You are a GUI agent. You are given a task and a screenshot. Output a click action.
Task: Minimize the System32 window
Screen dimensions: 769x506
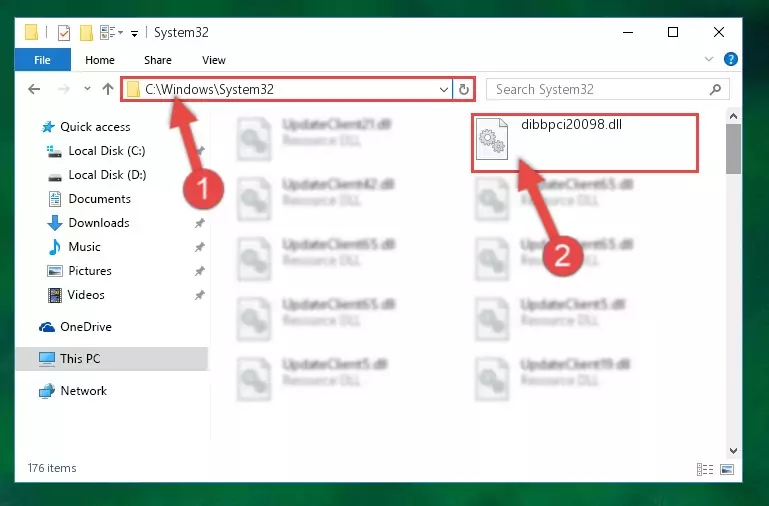coord(628,33)
